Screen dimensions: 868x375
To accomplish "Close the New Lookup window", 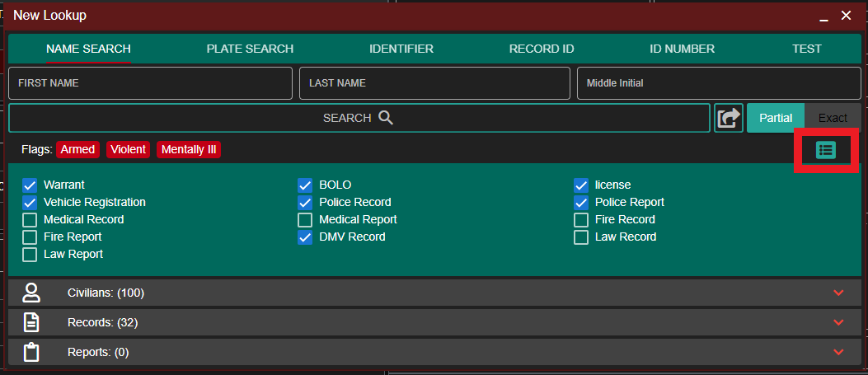I will (846, 16).
